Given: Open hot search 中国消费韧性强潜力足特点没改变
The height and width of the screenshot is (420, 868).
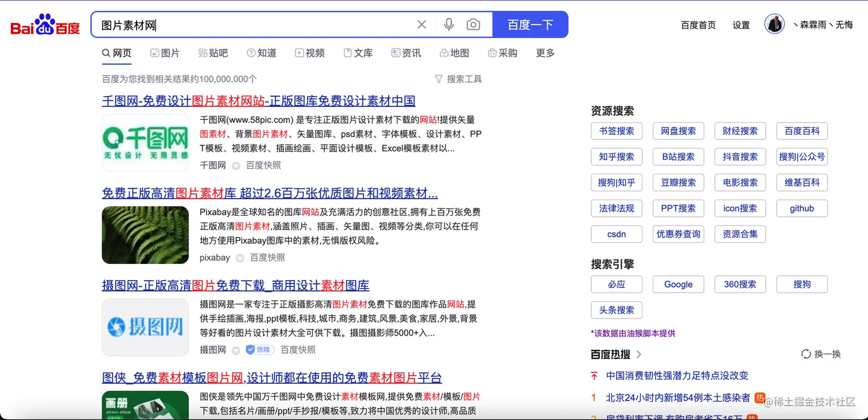Looking at the screenshot, I should click(677, 376).
